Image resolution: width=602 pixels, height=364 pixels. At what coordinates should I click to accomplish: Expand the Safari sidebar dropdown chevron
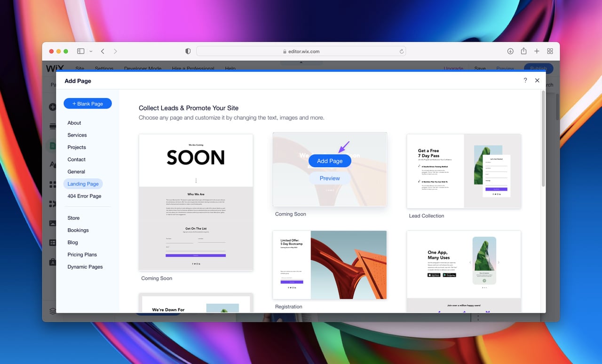(x=91, y=51)
